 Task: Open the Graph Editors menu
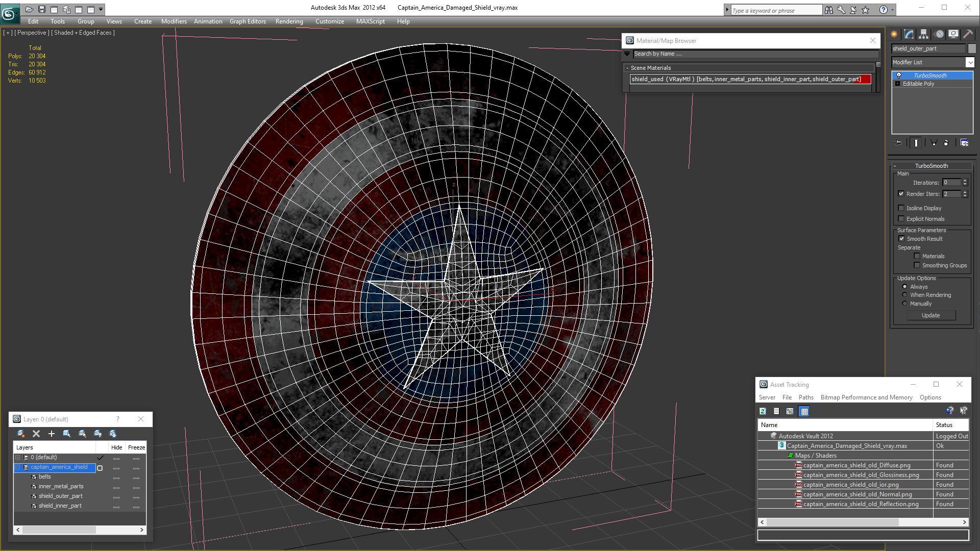click(x=248, y=21)
